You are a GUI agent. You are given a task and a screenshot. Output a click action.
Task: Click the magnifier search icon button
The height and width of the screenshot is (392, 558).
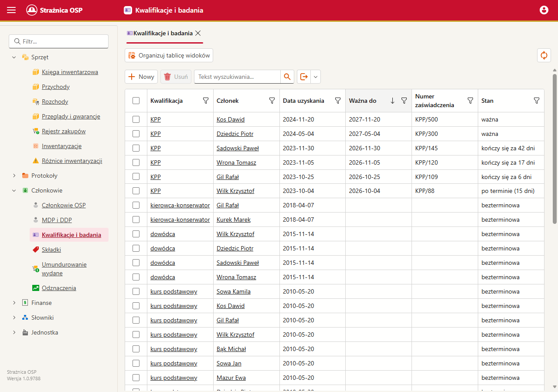(287, 77)
